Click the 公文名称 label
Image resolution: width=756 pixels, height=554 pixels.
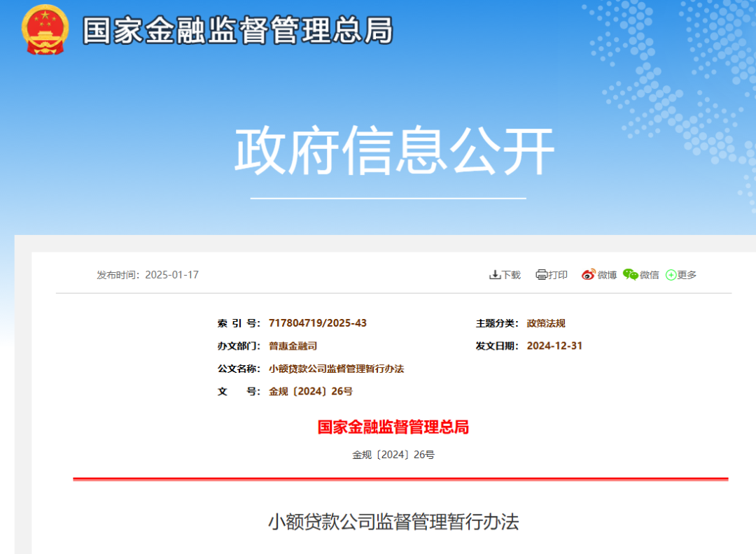(x=239, y=369)
